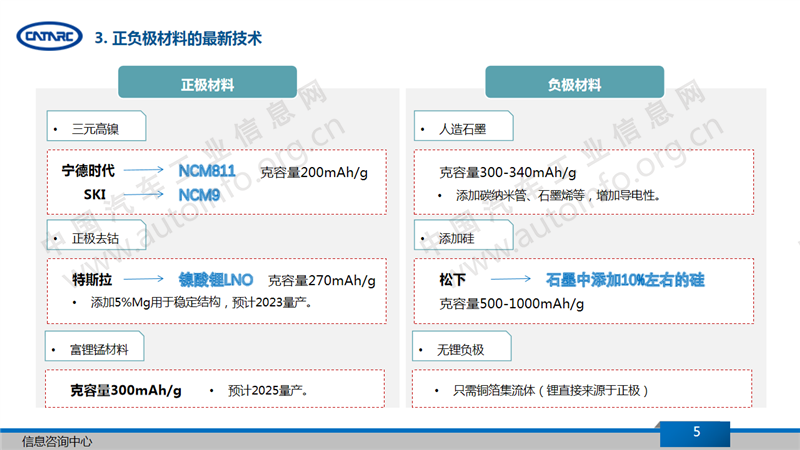Viewport: 800px width, 450px height.
Task: Click the '人造石墨' label tab
Action: (464, 126)
